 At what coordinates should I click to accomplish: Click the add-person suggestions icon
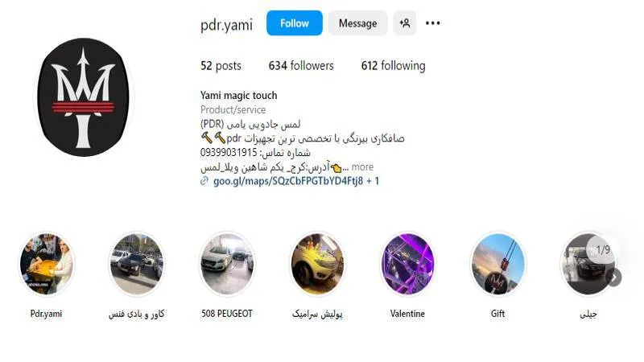(x=405, y=23)
